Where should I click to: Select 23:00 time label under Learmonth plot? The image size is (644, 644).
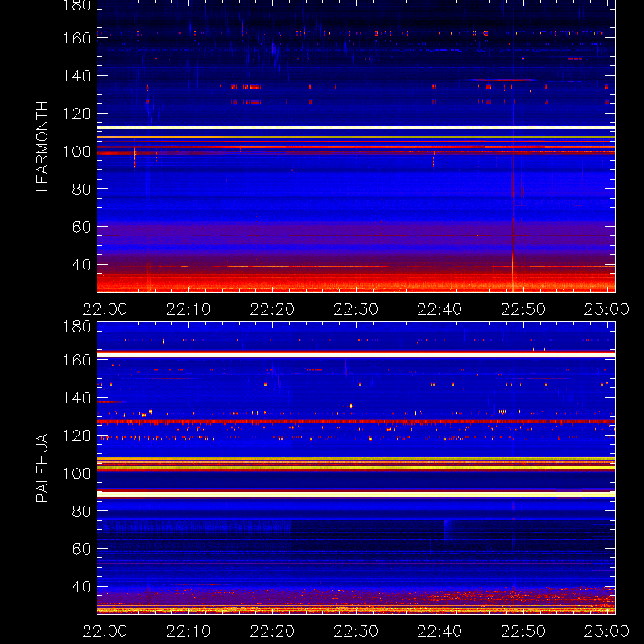607,309
